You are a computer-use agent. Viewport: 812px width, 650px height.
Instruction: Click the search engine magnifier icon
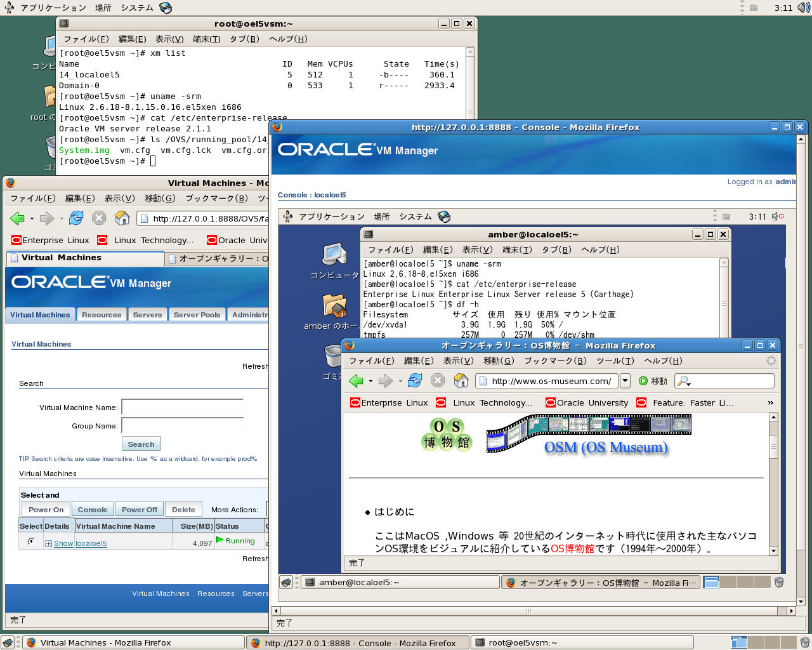point(684,381)
